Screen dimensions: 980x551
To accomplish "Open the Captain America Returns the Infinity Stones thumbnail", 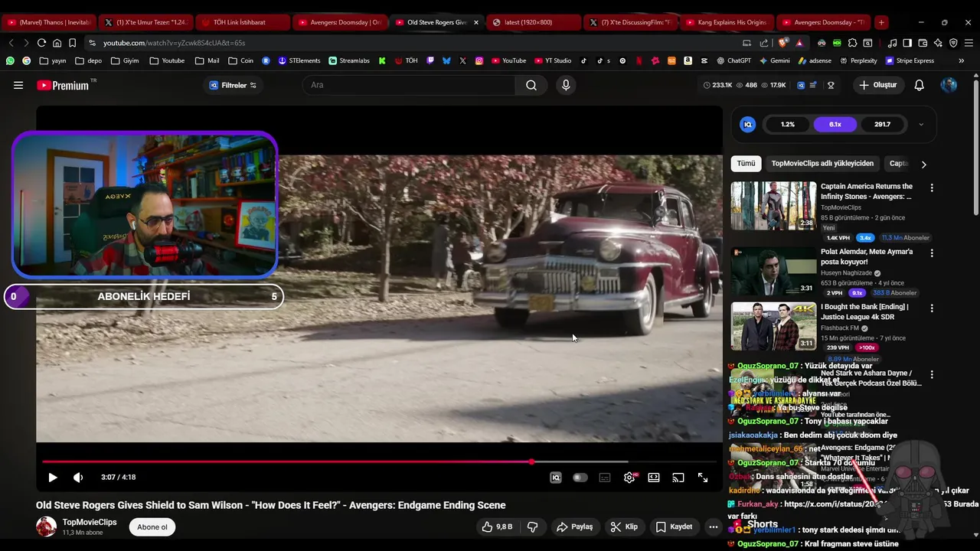I will [x=773, y=206].
